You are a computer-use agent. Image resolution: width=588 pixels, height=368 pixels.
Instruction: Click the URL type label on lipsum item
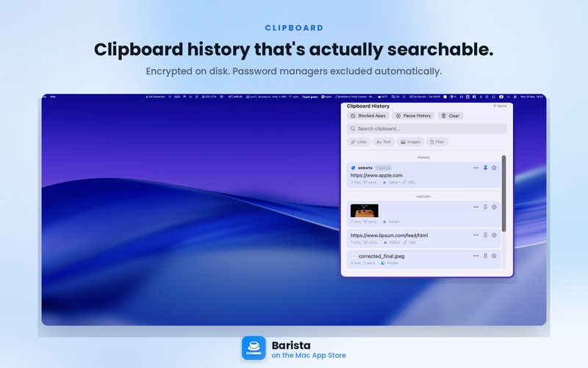(412, 242)
